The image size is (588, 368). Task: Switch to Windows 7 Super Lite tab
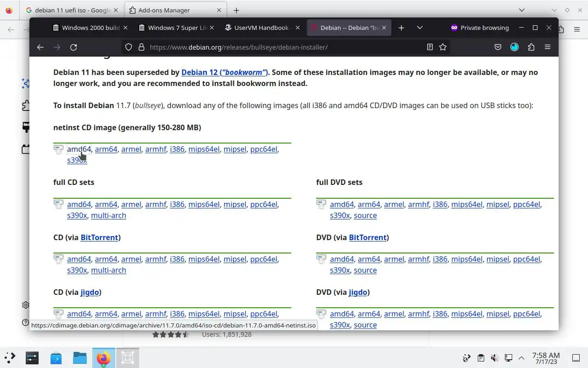click(176, 28)
